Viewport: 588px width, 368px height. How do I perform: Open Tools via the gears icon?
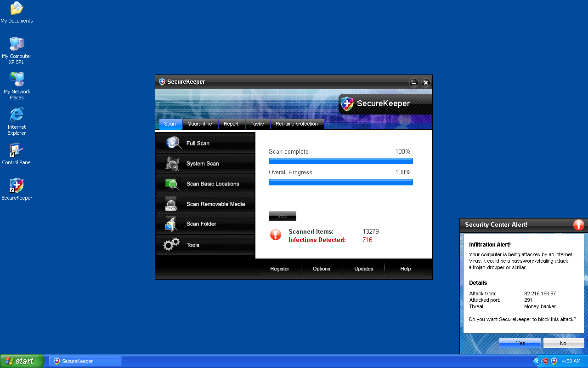(x=171, y=245)
